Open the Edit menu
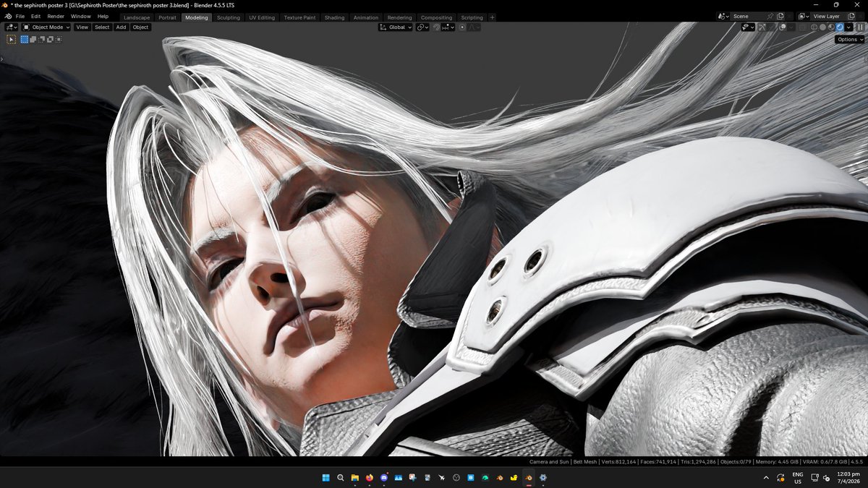 (35, 16)
